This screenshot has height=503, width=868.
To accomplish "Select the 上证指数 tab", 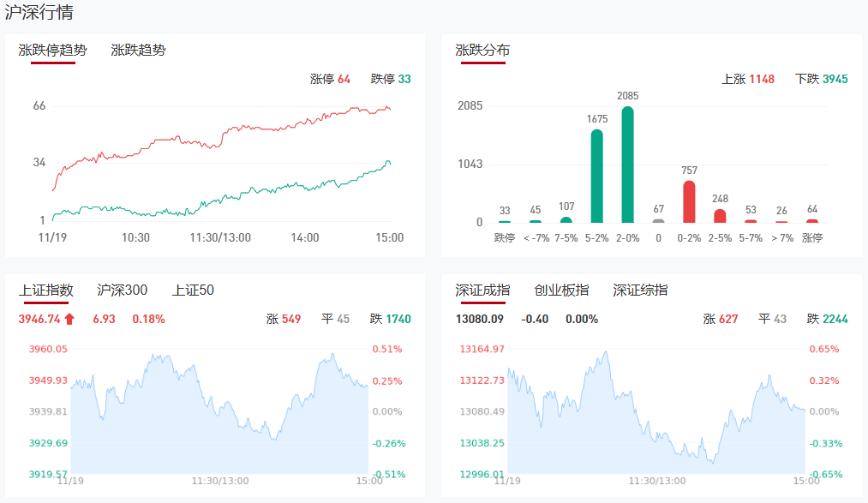I will coord(46,290).
